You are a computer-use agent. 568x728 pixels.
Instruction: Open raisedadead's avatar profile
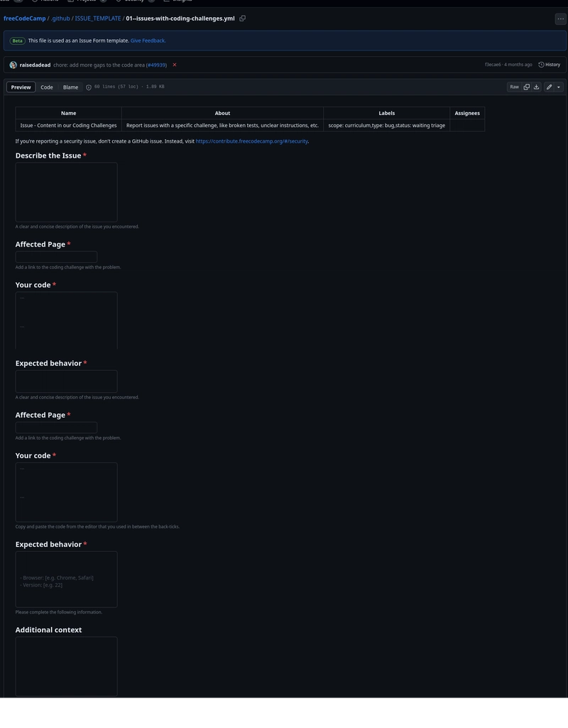click(x=13, y=65)
